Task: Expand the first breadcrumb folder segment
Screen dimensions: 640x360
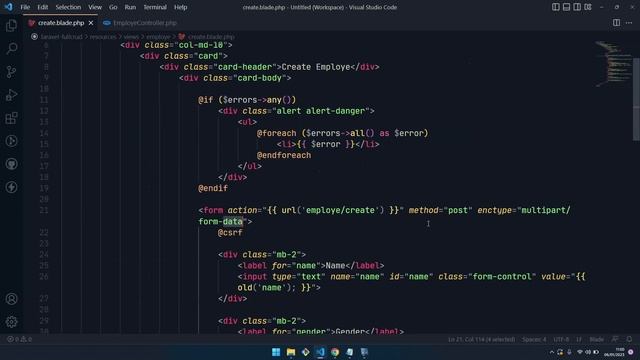Action: [61, 37]
